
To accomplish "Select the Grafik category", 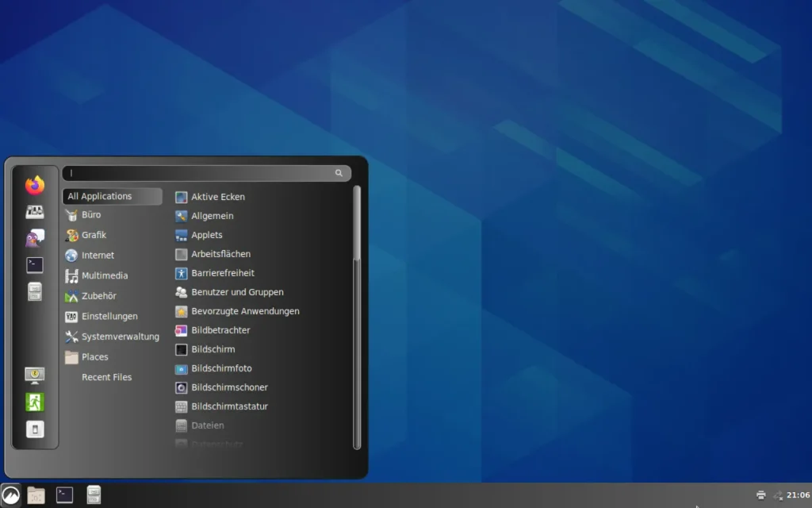I will tap(94, 235).
